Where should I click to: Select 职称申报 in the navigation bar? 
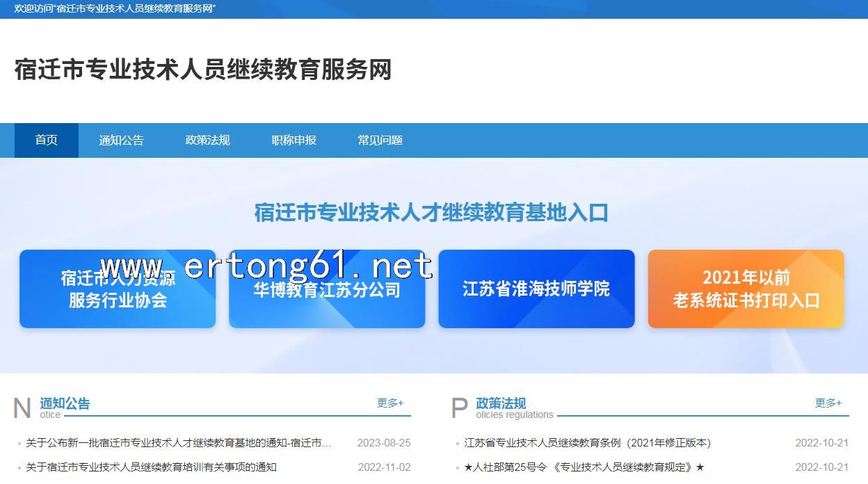294,140
